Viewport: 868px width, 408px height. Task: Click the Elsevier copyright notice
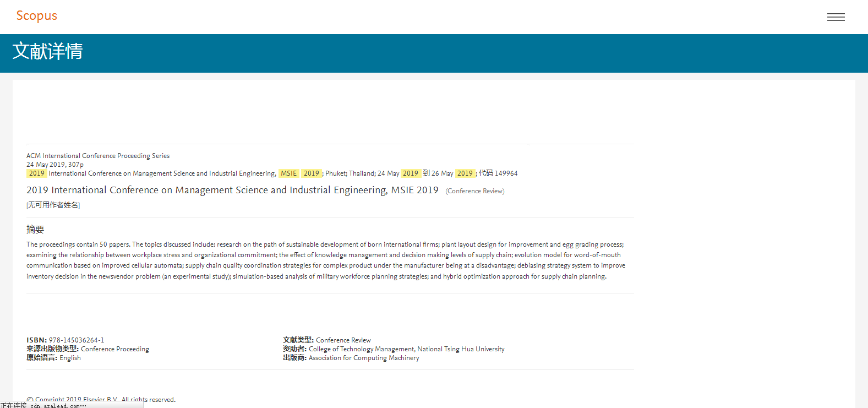[x=101, y=400]
